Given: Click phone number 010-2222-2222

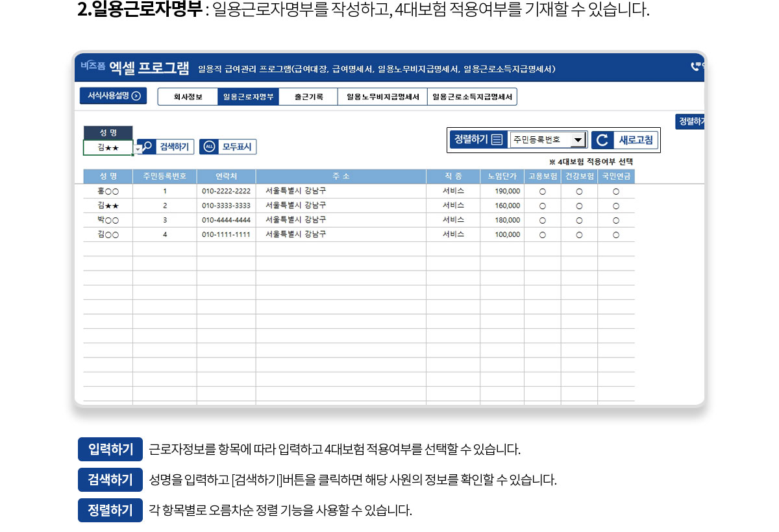Looking at the screenshot, I should 226,191.
